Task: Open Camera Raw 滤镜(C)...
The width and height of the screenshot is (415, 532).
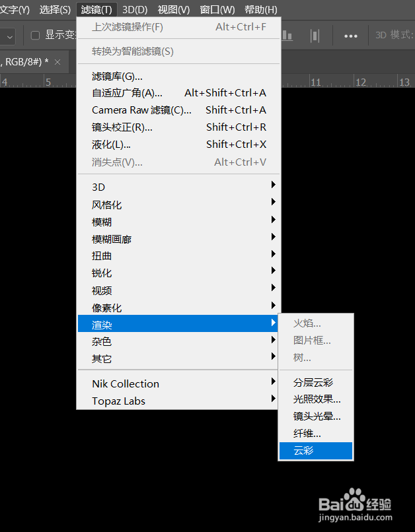Action: pos(178,110)
